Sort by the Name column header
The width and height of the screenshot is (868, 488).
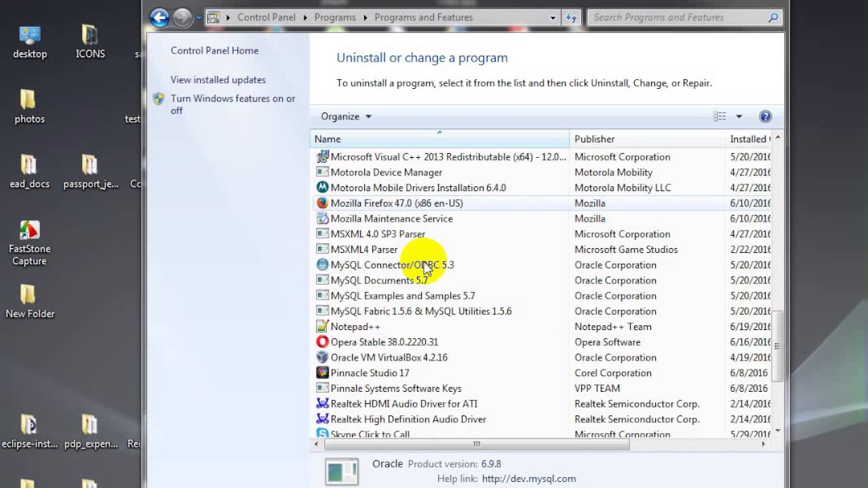(439, 139)
